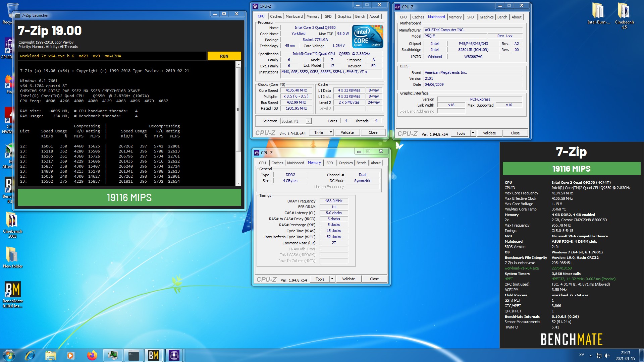
Task: Click Close in CPU-Z Mainboard window
Action: pyautogui.click(x=515, y=133)
